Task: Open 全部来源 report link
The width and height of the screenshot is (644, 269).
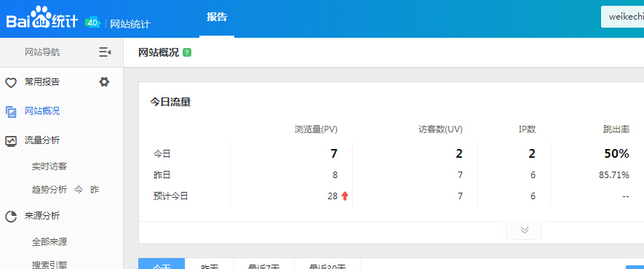Action: (x=49, y=242)
